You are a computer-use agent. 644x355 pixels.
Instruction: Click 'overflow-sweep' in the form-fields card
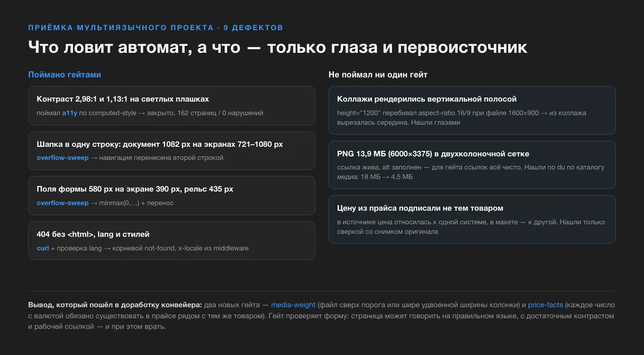(62, 203)
